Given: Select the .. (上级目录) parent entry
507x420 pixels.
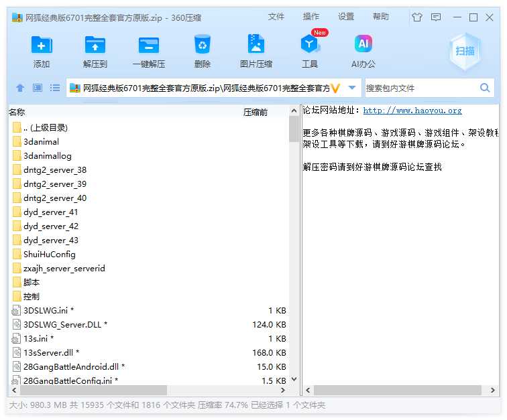Looking at the screenshot, I should pos(46,128).
